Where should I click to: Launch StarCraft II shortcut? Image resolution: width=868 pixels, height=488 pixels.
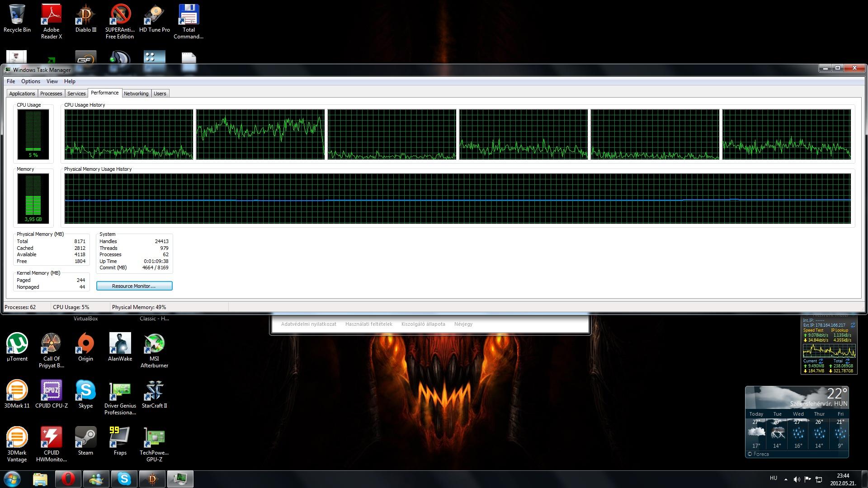coord(154,394)
